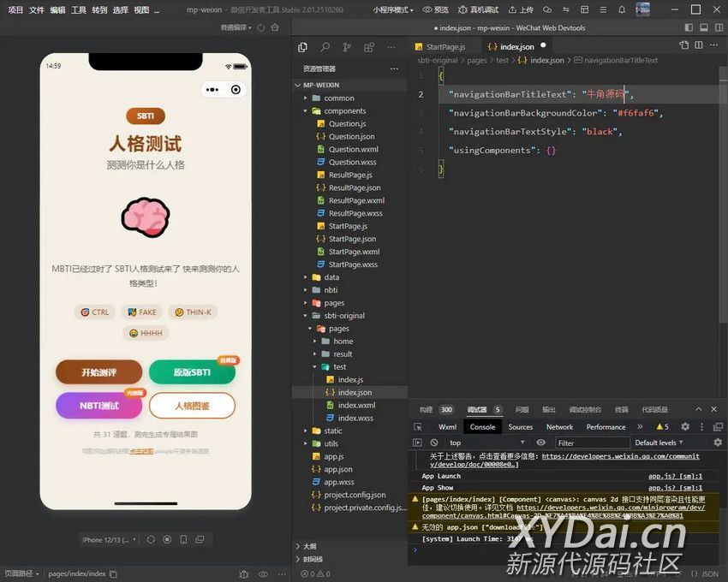Click the 人格图鉴 button in the simulator

[x=192, y=406]
